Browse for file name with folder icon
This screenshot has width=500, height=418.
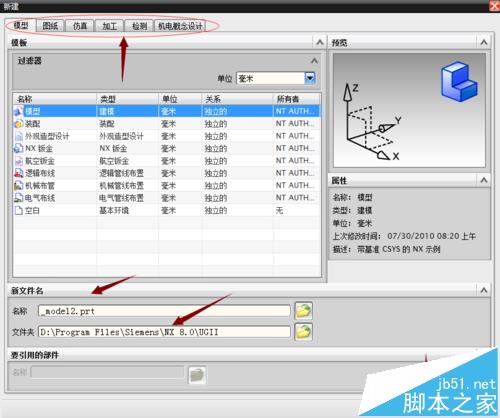pos(303,311)
